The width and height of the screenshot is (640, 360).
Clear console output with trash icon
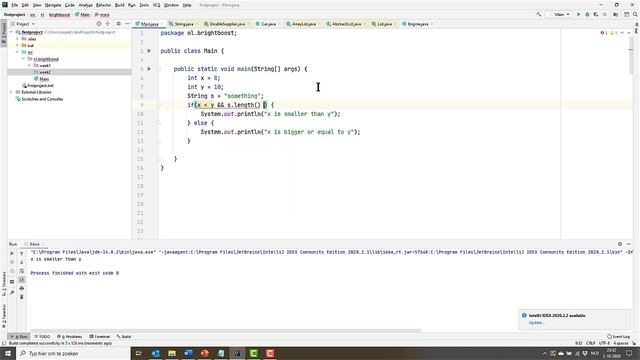click(x=22, y=297)
